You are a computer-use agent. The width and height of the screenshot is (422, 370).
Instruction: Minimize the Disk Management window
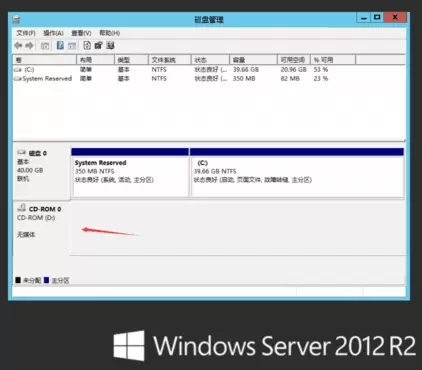(x=364, y=18)
